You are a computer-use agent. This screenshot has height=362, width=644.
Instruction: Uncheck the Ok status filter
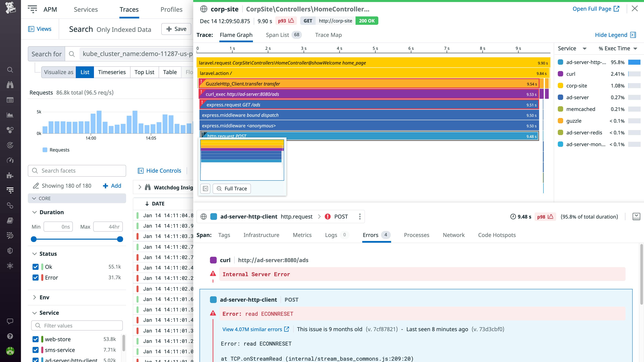(36, 267)
